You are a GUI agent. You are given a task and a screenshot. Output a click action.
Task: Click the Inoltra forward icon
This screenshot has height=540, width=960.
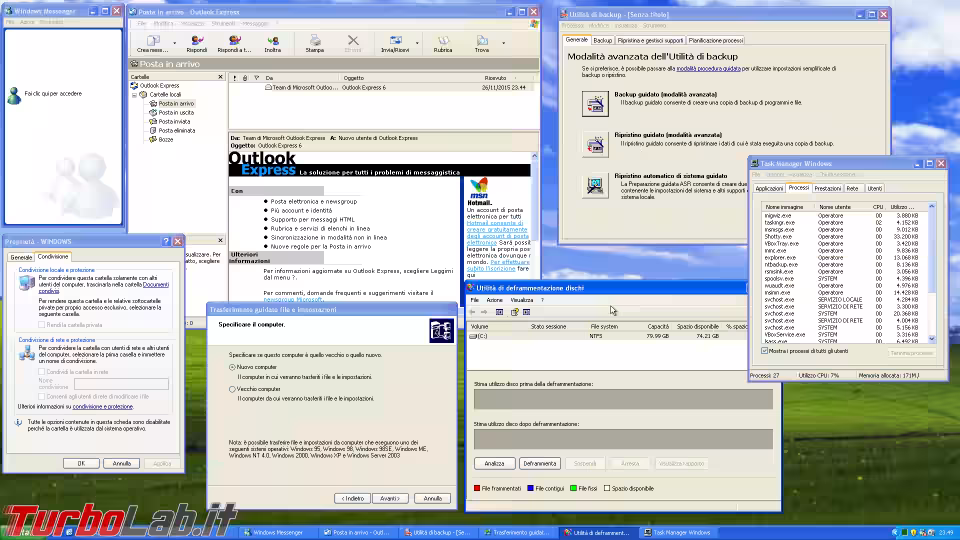coord(272,40)
